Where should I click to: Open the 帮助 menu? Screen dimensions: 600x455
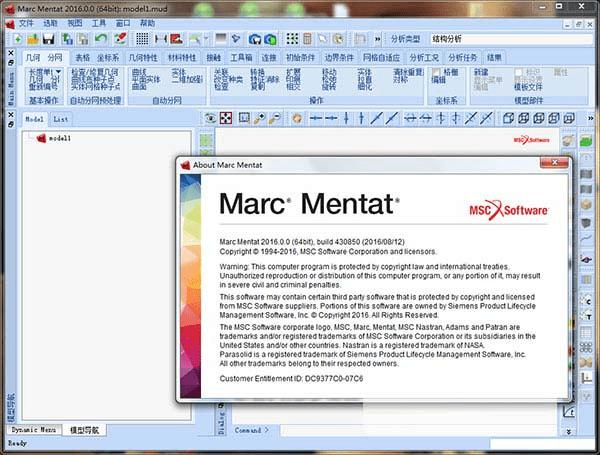147,23
